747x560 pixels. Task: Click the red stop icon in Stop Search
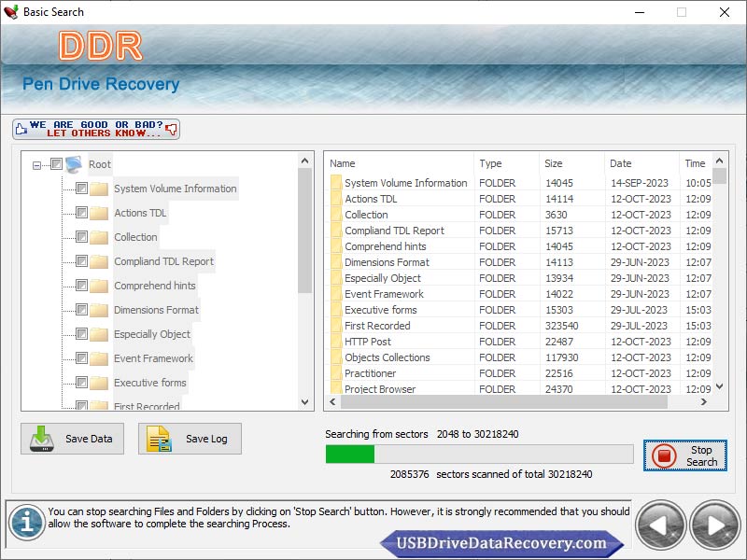664,455
